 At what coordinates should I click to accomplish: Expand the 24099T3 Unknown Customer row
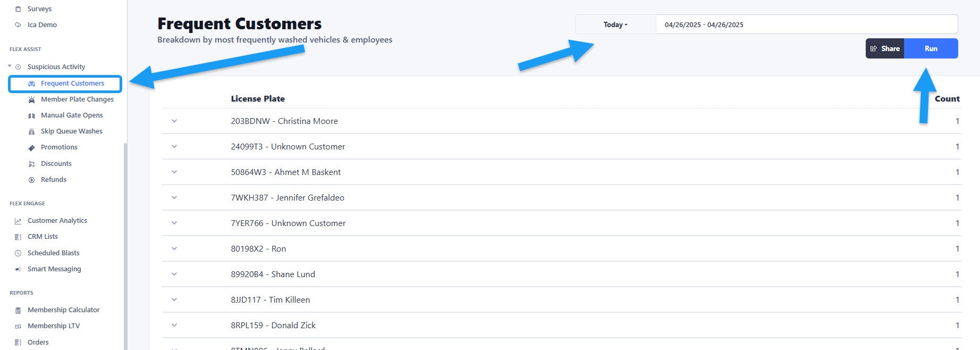[x=174, y=146]
